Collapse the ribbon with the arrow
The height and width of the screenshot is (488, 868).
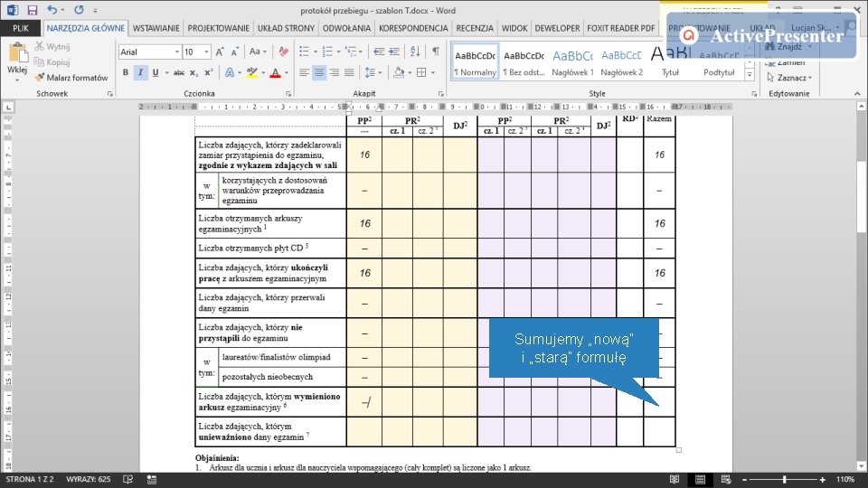(x=857, y=94)
